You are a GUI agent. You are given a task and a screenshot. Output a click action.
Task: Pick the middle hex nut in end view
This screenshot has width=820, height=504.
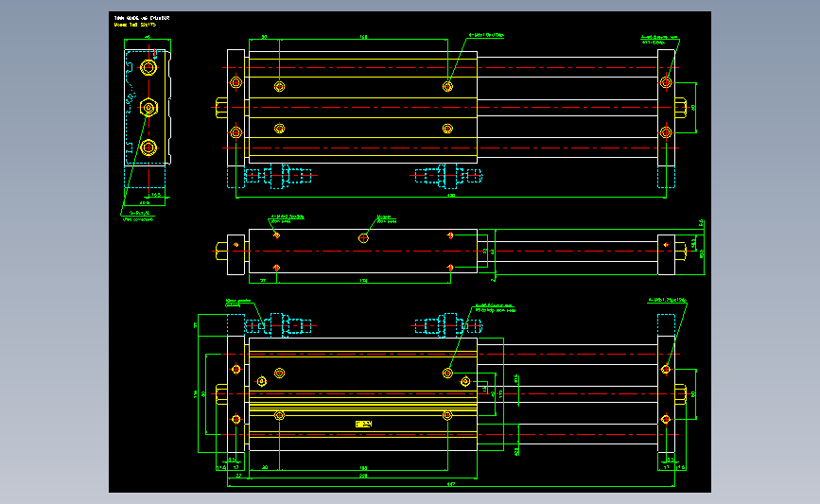coord(148,108)
